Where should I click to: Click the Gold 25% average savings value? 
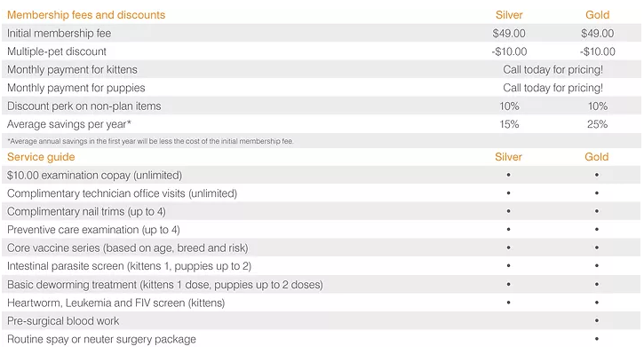click(597, 124)
